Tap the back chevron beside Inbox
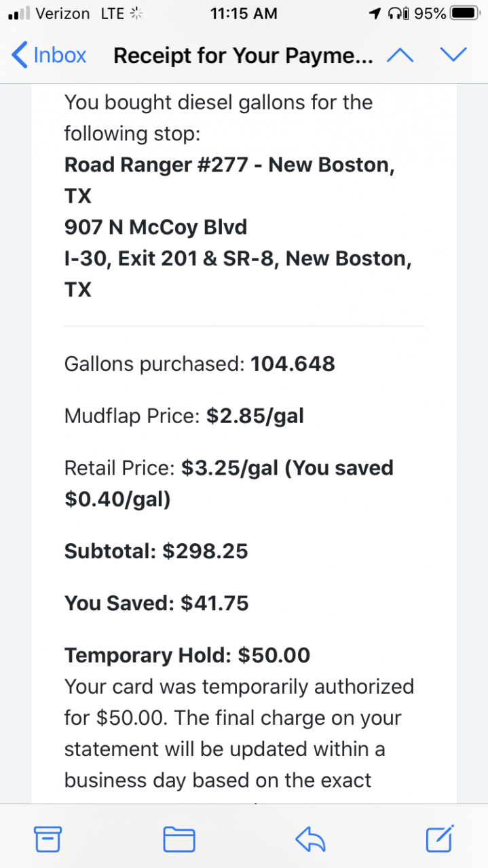 click(x=20, y=55)
